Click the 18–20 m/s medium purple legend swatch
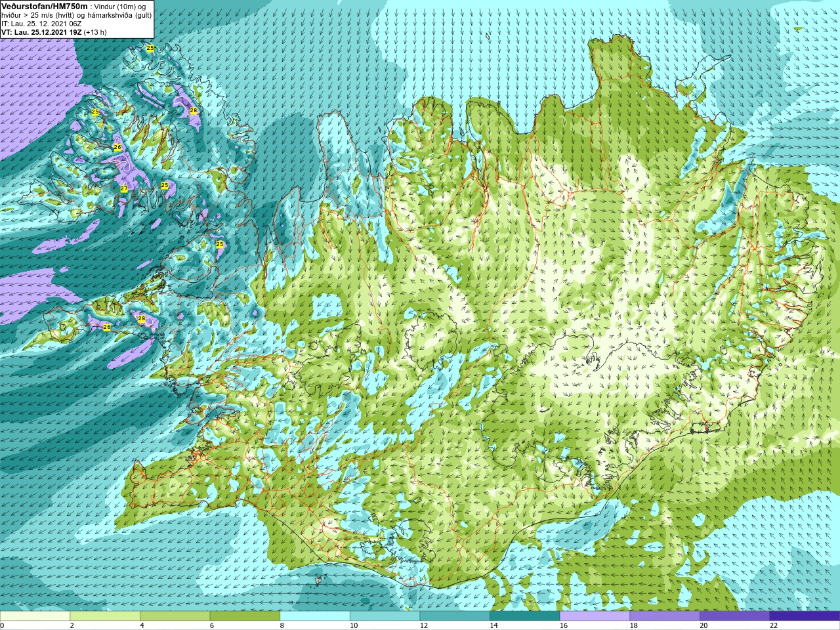Image resolution: width=840 pixels, height=630 pixels. [665, 616]
